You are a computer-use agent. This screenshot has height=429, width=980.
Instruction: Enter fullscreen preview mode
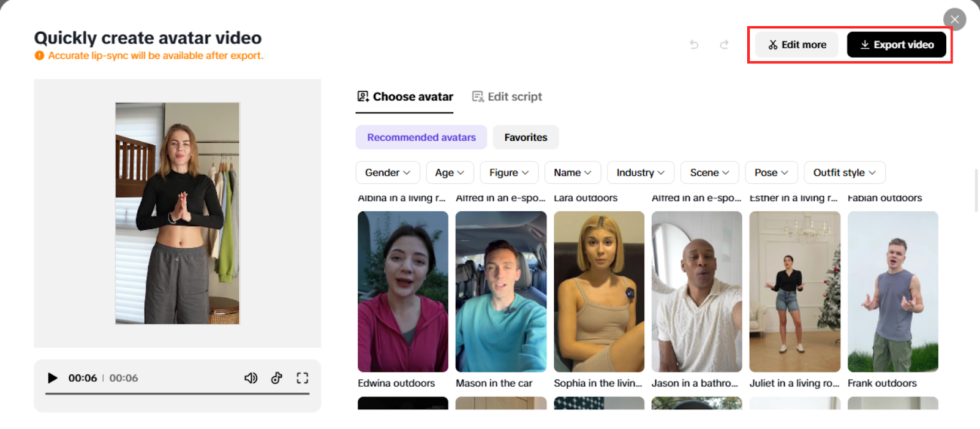(x=303, y=378)
